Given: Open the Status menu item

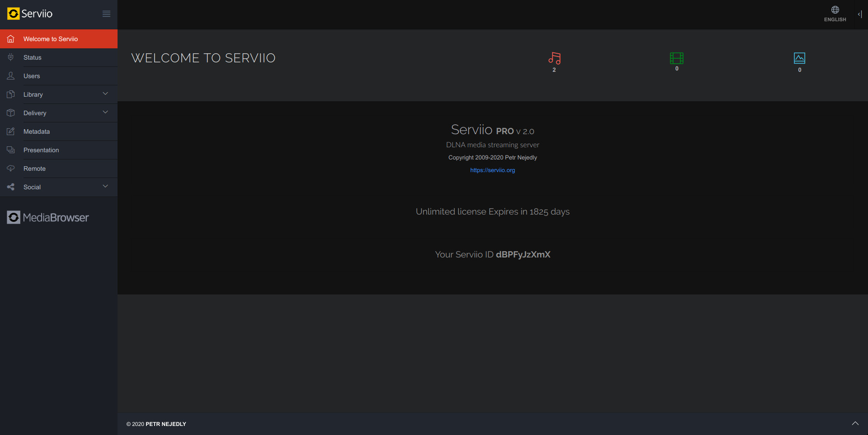Looking at the screenshot, I should [59, 57].
